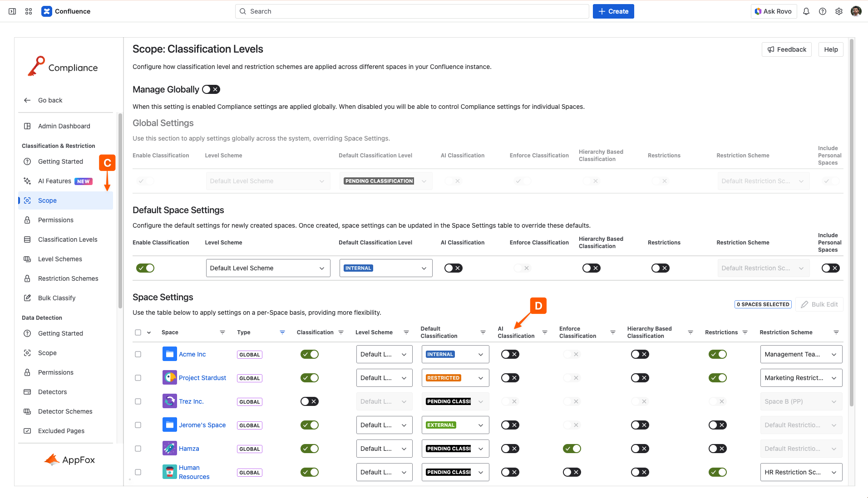
Task: Open the notifications bell icon
Action: [806, 11]
